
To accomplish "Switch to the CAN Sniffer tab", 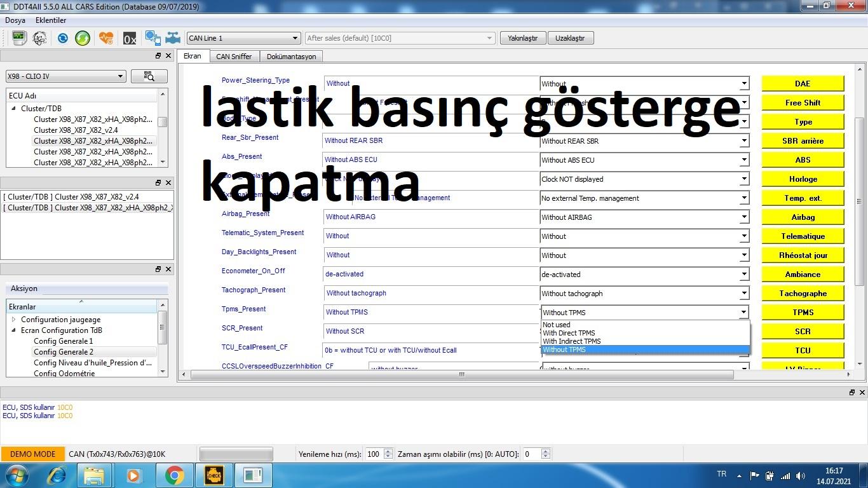I will pos(234,57).
